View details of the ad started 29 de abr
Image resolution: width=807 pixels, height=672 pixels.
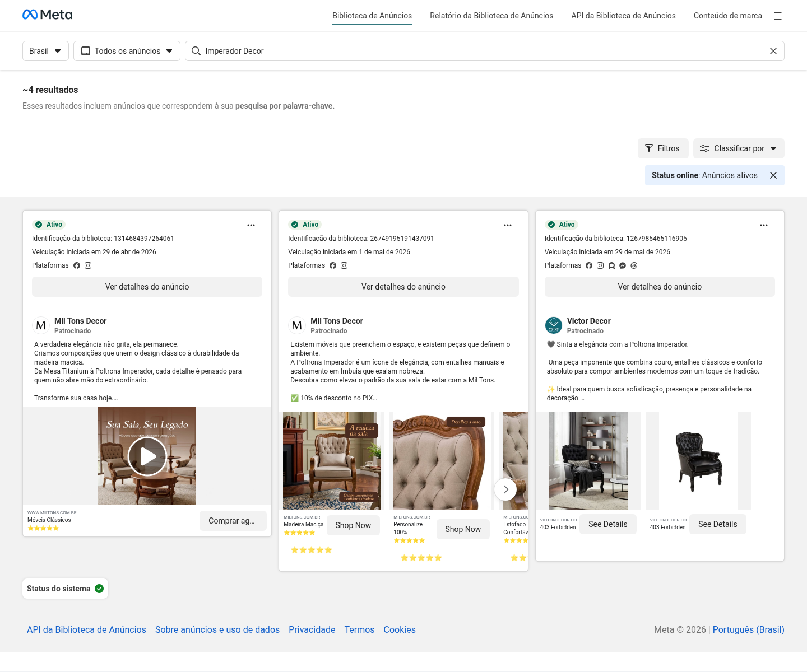(147, 287)
